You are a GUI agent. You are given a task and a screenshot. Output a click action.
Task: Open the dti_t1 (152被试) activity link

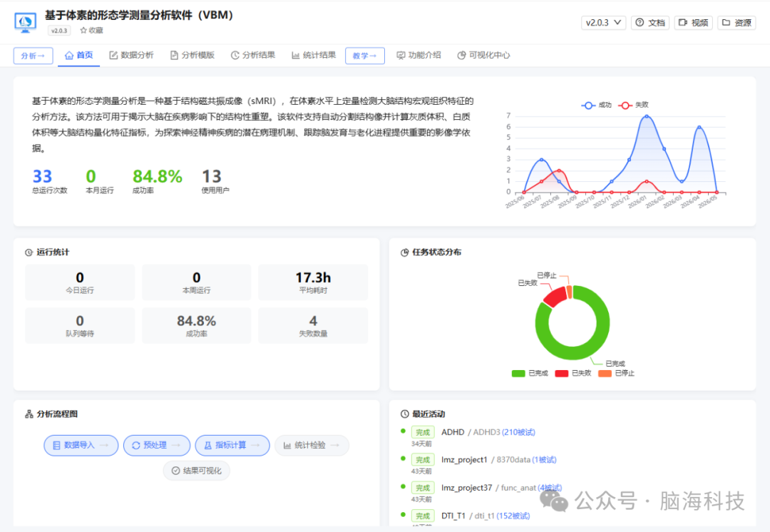(502, 516)
